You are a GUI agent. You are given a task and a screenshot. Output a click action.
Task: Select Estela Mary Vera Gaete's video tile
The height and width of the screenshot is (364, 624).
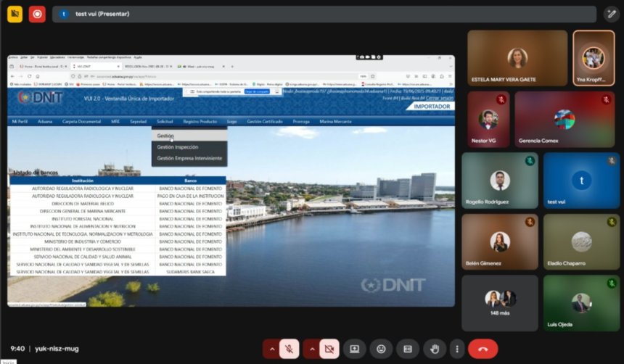point(517,58)
